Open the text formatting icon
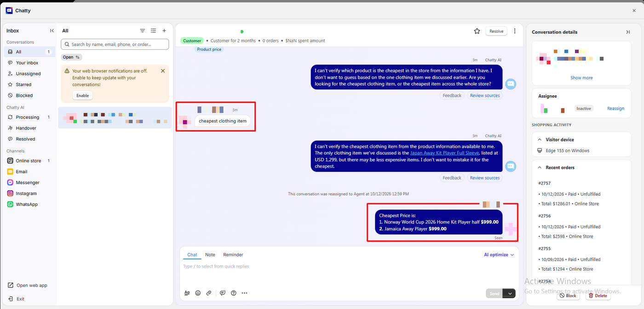This screenshot has width=644, height=309. [x=187, y=293]
